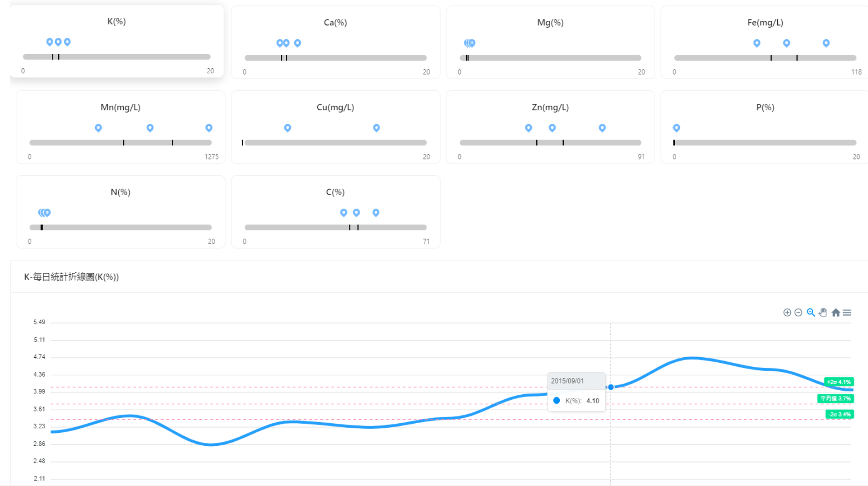The width and height of the screenshot is (868, 486).
Task: Click the 2015/09/01 data point marker
Action: coord(611,387)
